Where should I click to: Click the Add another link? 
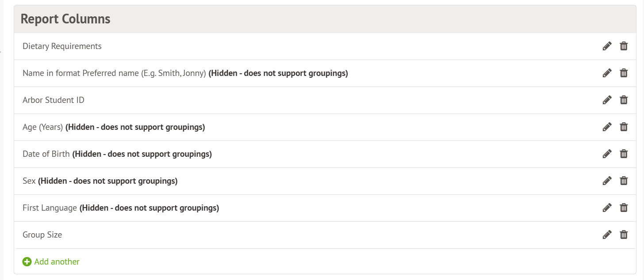(x=57, y=261)
